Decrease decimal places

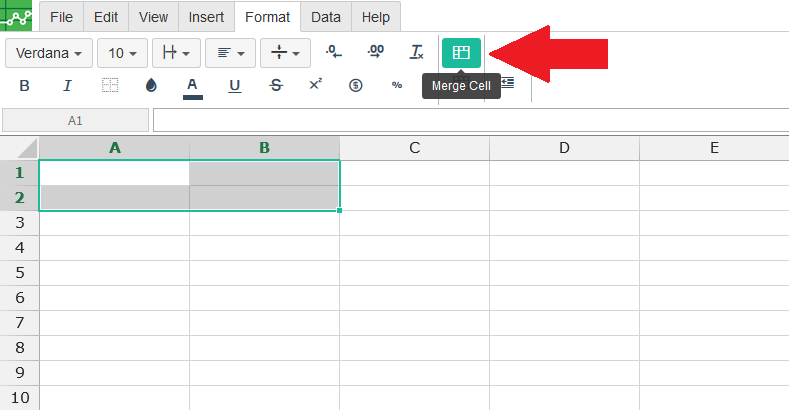point(334,52)
